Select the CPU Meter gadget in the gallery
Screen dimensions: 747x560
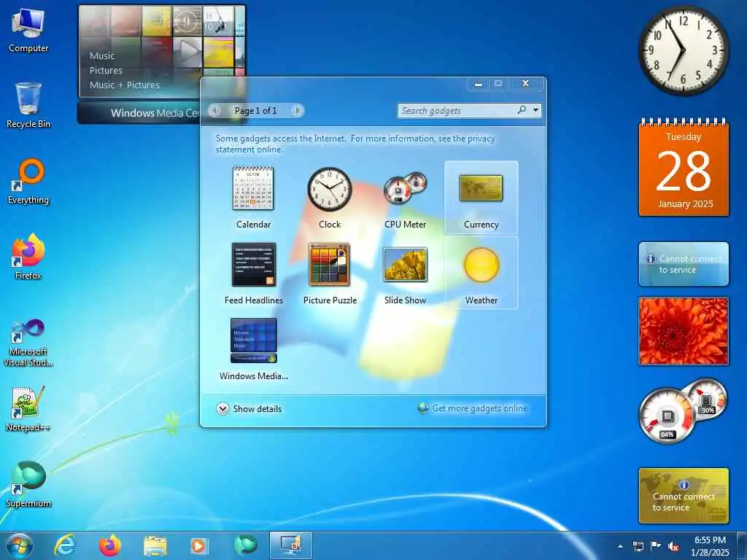point(405,197)
